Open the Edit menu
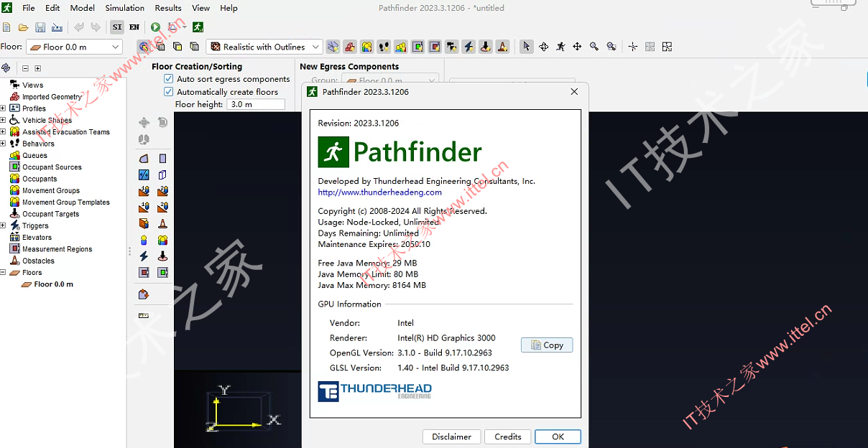 coord(52,8)
